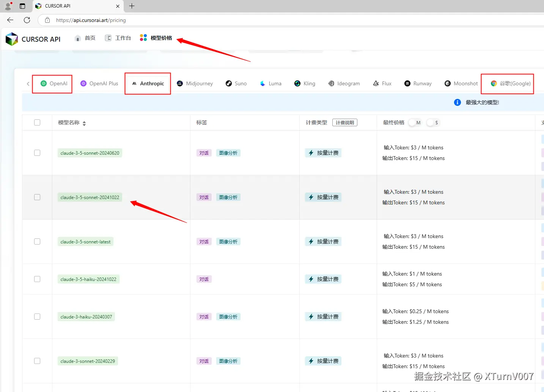Add a new browser tab
This screenshot has width=544, height=392.
point(132,6)
